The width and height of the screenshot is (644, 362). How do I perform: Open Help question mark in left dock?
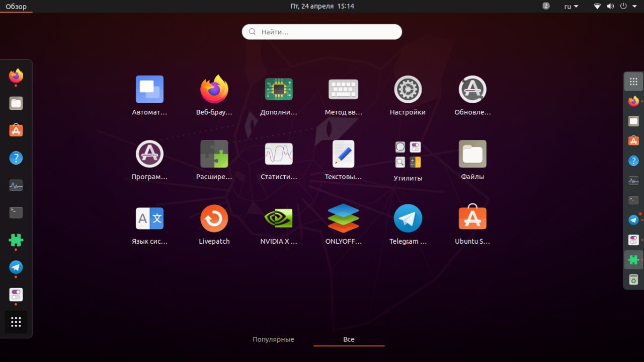pyautogui.click(x=16, y=158)
